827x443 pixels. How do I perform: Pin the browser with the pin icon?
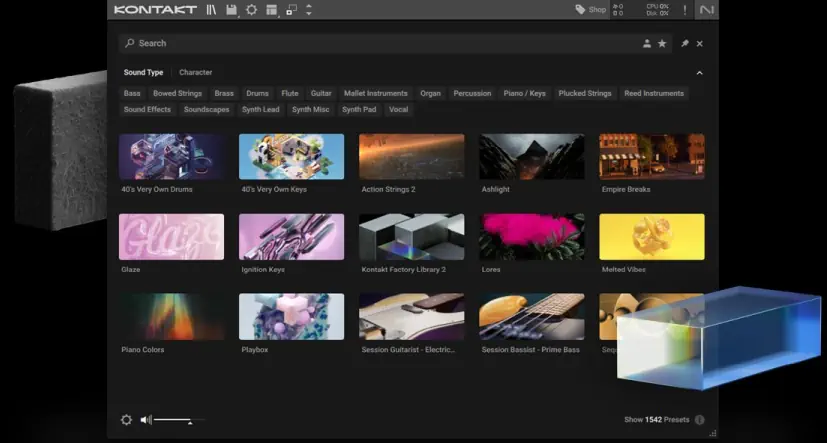(685, 43)
